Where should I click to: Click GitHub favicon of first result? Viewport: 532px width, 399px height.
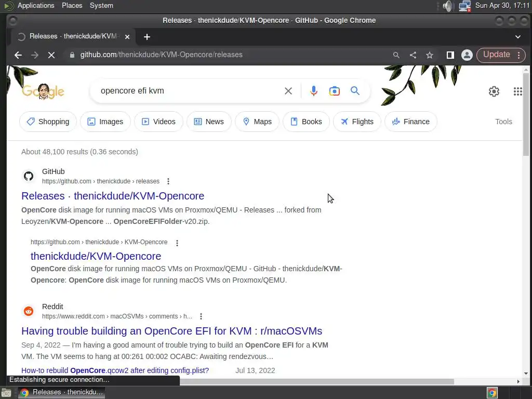click(x=29, y=176)
